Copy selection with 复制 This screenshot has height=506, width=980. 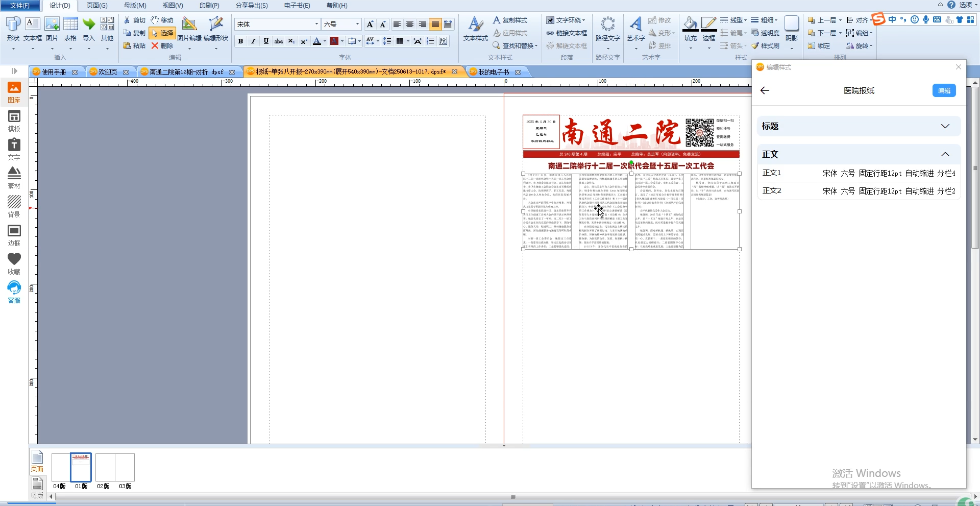[135, 33]
